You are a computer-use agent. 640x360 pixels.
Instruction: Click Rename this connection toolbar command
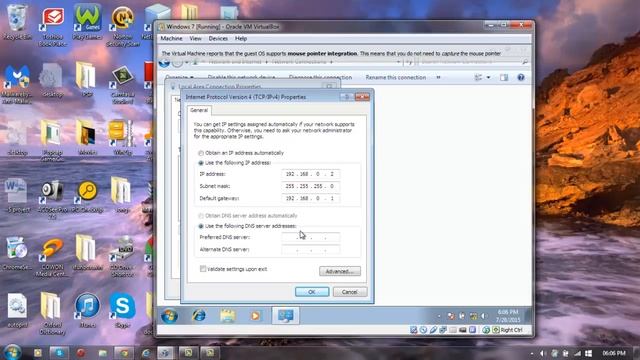coord(396,77)
